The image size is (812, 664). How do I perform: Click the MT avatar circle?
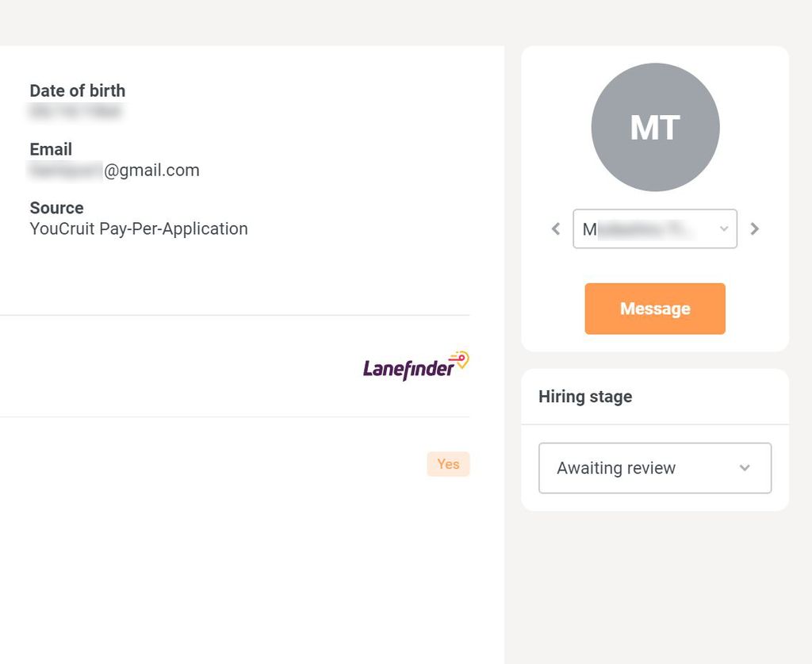click(x=655, y=127)
